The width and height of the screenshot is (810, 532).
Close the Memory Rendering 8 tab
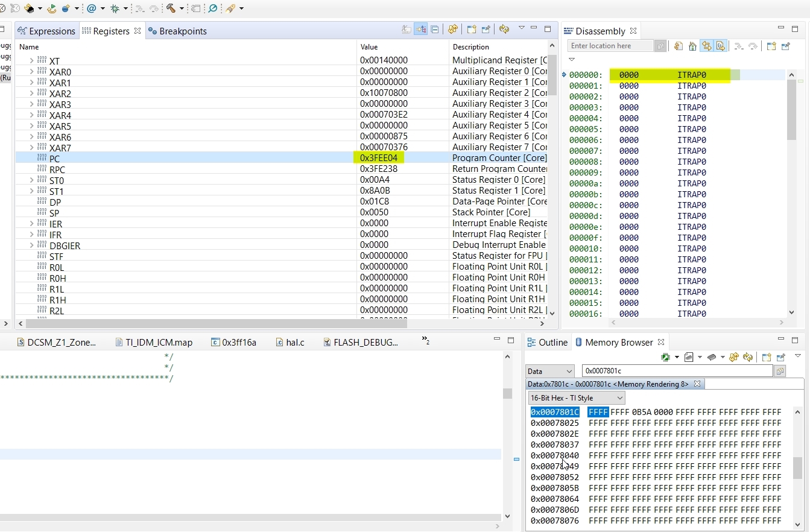tap(697, 384)
